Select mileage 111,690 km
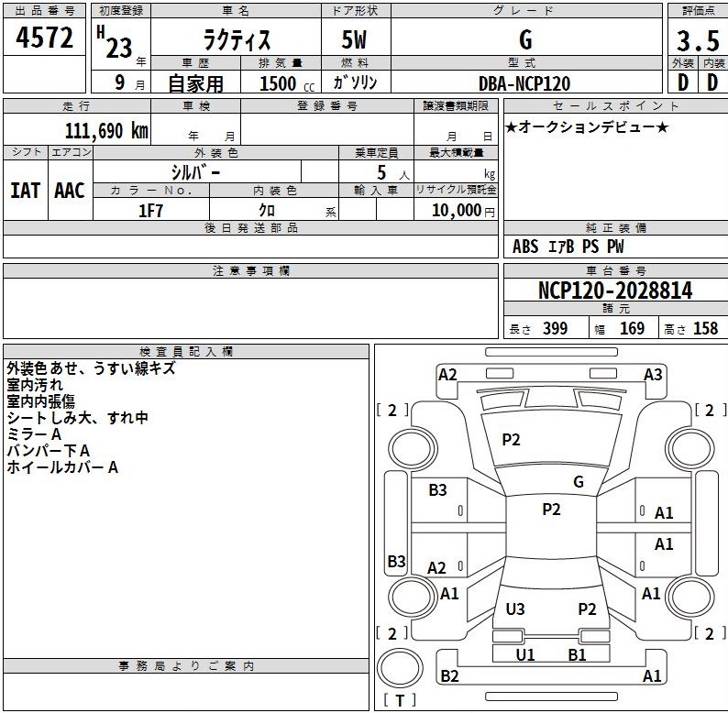The height and width of the screenshot is (713, 728). tap(106, 131)
